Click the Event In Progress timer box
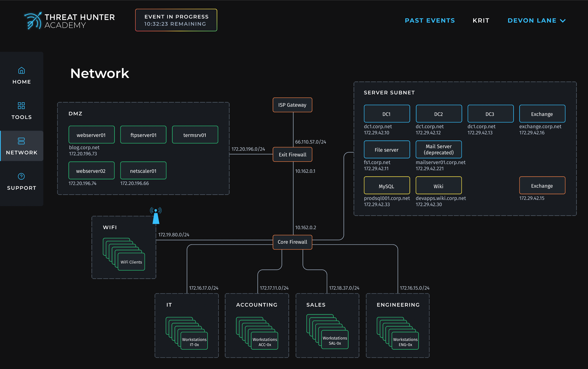Image resolution: width=588 pixels, height=369 pixels. [x=176, y=20]
